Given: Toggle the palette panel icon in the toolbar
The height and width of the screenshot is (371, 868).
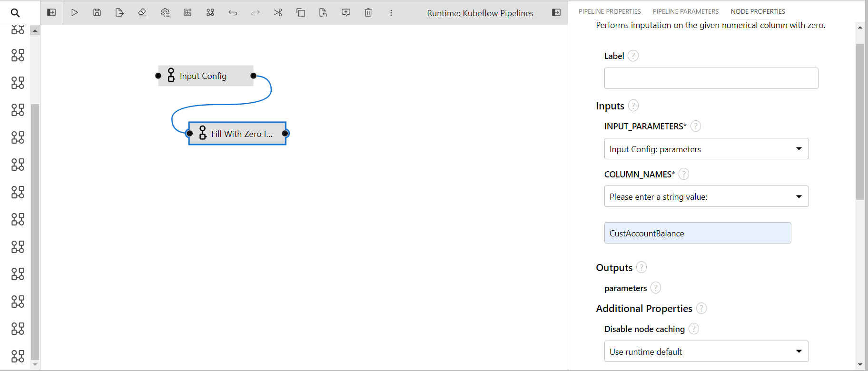Looking at the screenshot, I should coord(51,13).
